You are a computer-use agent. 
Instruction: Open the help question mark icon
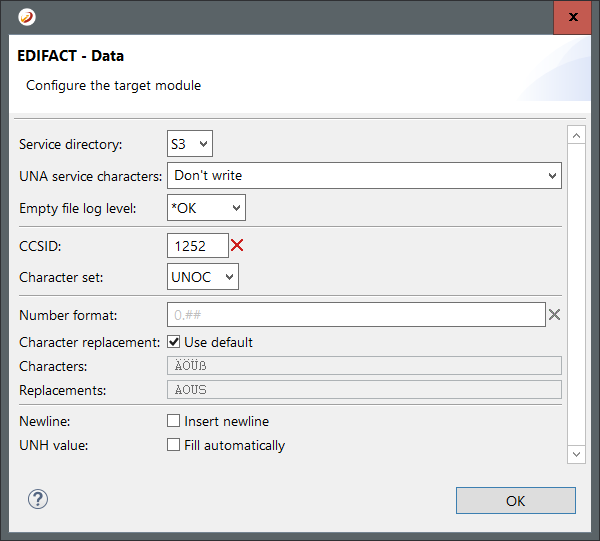(x=38, y=500)
